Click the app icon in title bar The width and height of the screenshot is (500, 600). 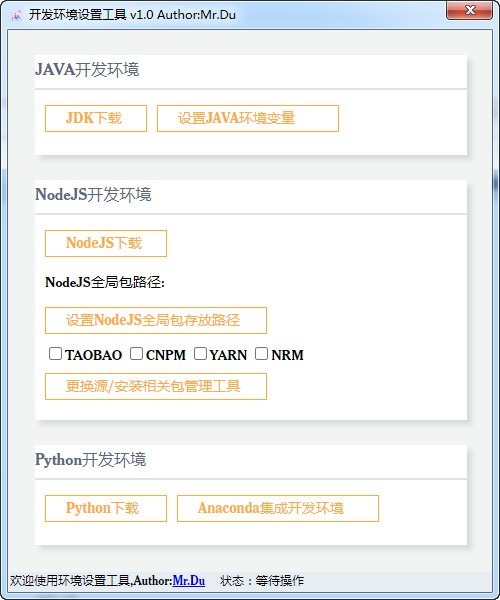pyautogui.click(x=16, y=15)
